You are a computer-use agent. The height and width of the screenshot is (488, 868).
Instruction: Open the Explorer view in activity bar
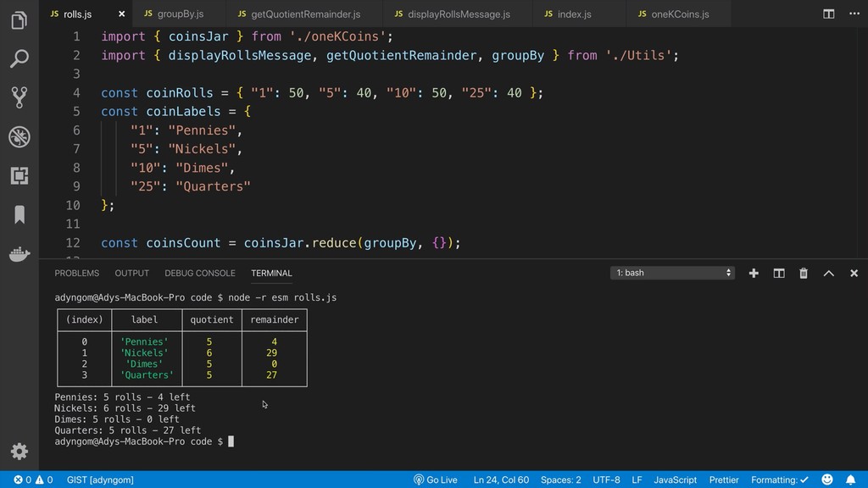(x=19, y=20)
